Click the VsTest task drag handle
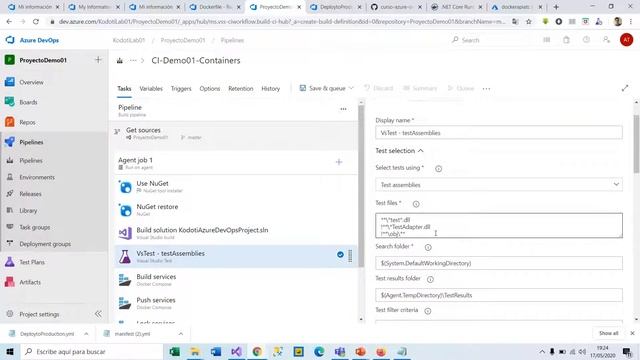 click(350, 256)
